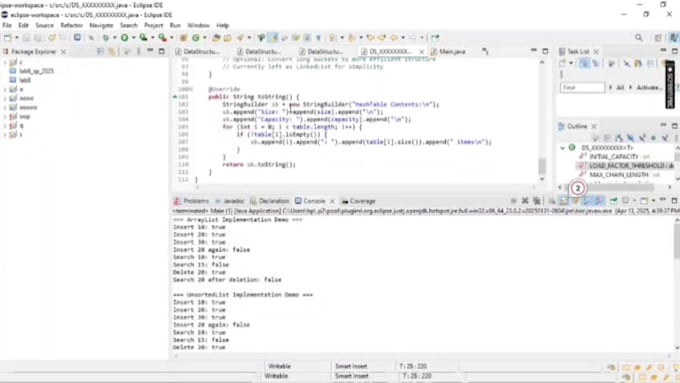The image size is (680, 383).
Task: Maximize the Package Explorer view
Action: pos(162,51)
